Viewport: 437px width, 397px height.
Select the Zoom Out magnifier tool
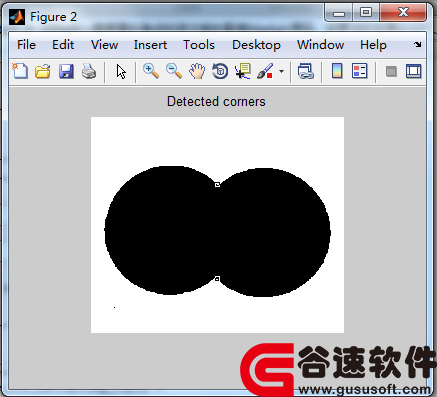pyautogui.click(x=174, y=71)
